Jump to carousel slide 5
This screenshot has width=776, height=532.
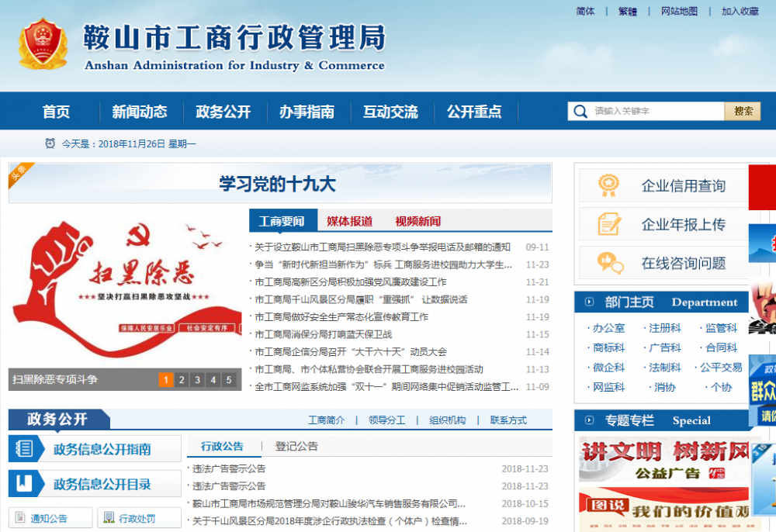pyautogui.click(x=228, y=380)
